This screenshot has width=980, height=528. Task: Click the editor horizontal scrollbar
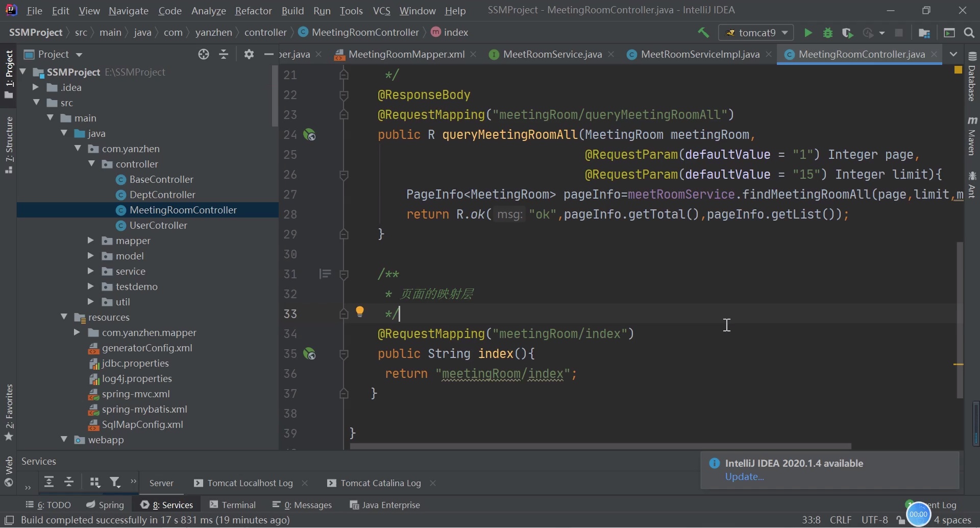pyautogui.click(x=600, y=446)
